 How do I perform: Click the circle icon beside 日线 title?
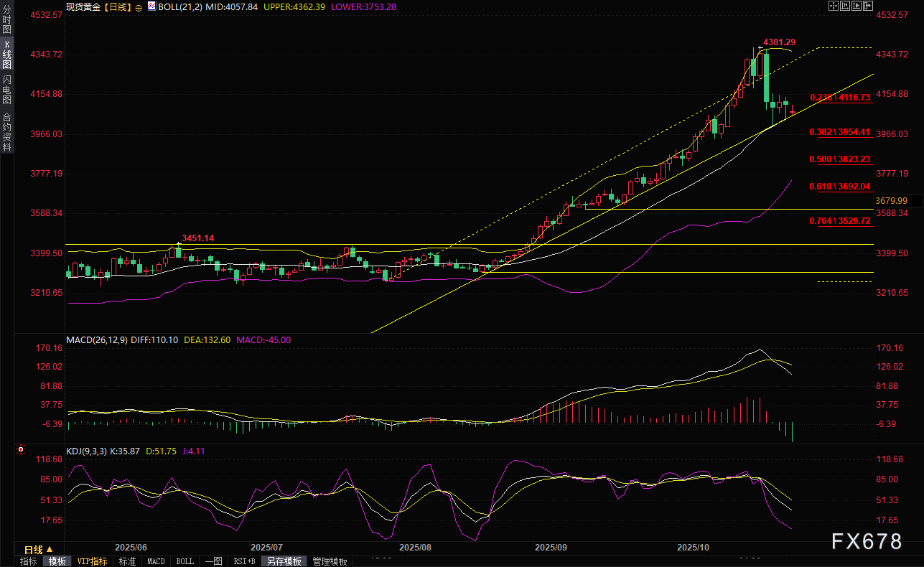[x=139, y=6]
